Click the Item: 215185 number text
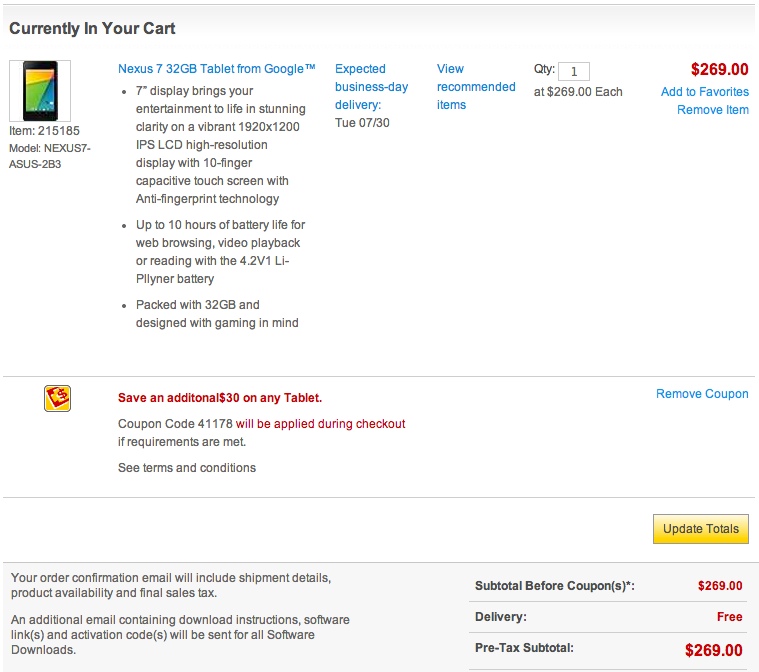The height and width of the screenshot is (672, 759). tap(43, 131)
